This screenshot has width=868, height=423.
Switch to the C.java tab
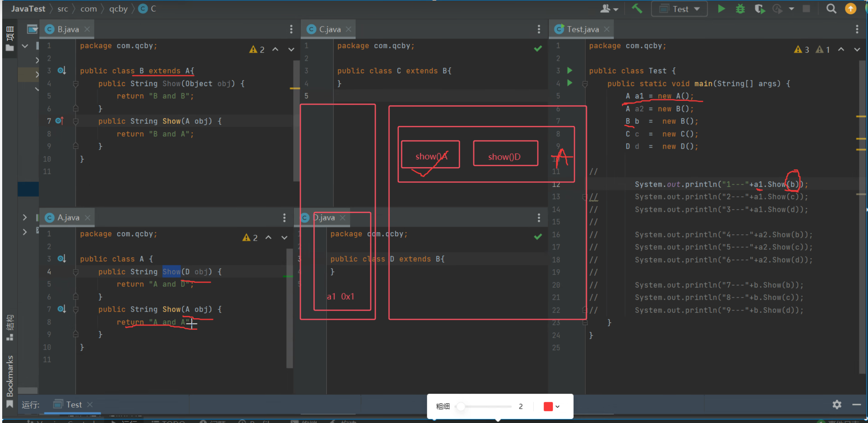[329, 29]
